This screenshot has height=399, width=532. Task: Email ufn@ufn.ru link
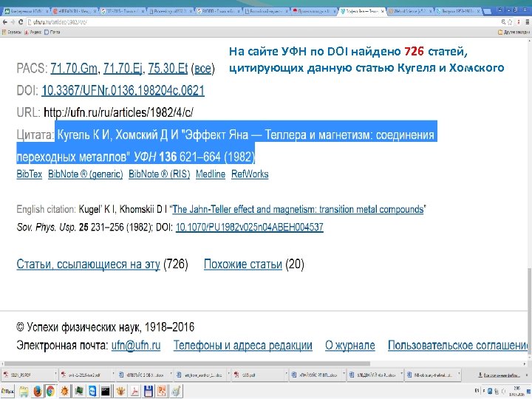[x=136, y=345]
